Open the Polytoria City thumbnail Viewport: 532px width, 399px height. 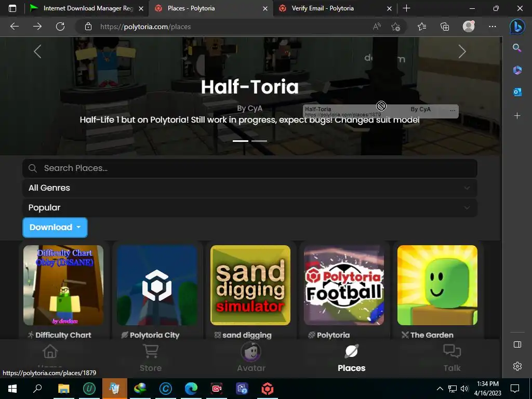[157, 285]
